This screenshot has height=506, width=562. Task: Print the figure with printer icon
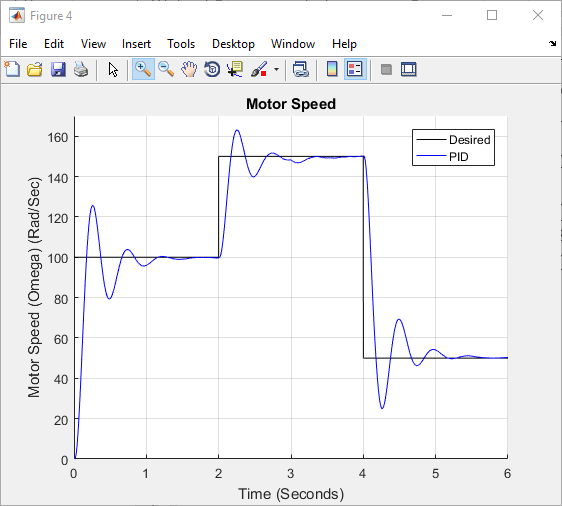click(81, 69)
